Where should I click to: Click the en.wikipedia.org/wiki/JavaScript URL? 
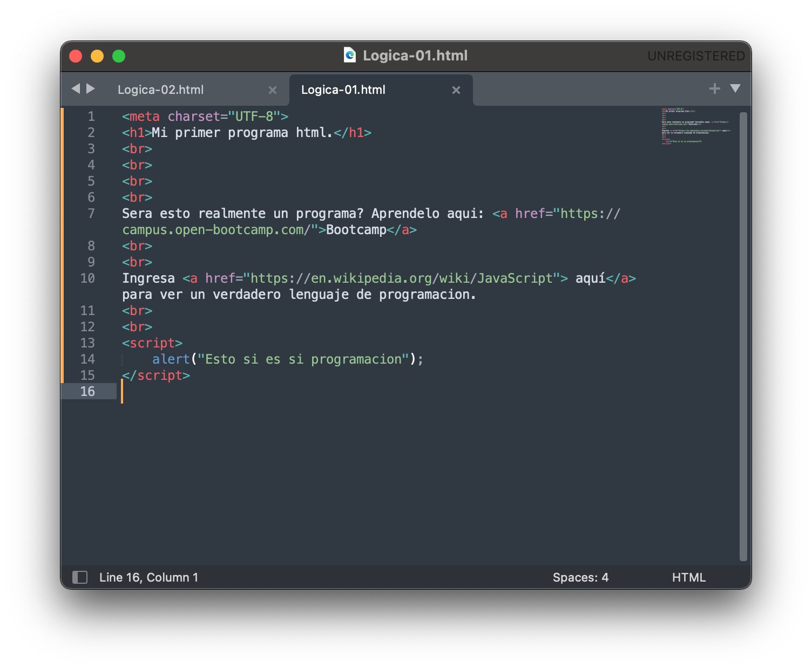click(x=402, y=278)
